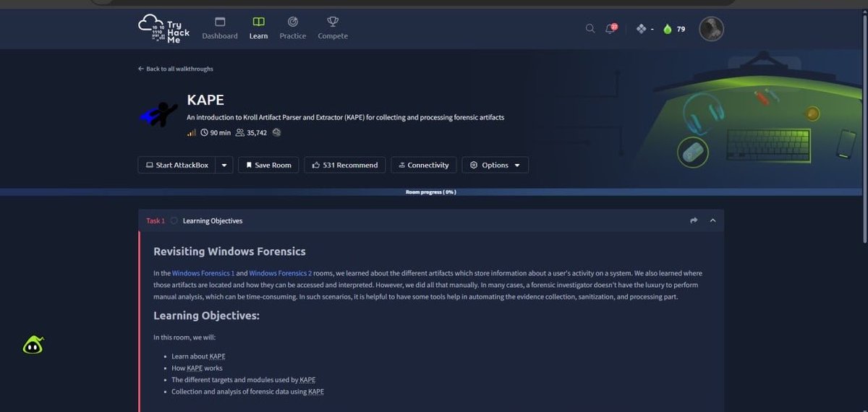The height and width of the screenshot is (412, 868).
Task: Click the Room progress bar
Action: (x=431, y=192)
